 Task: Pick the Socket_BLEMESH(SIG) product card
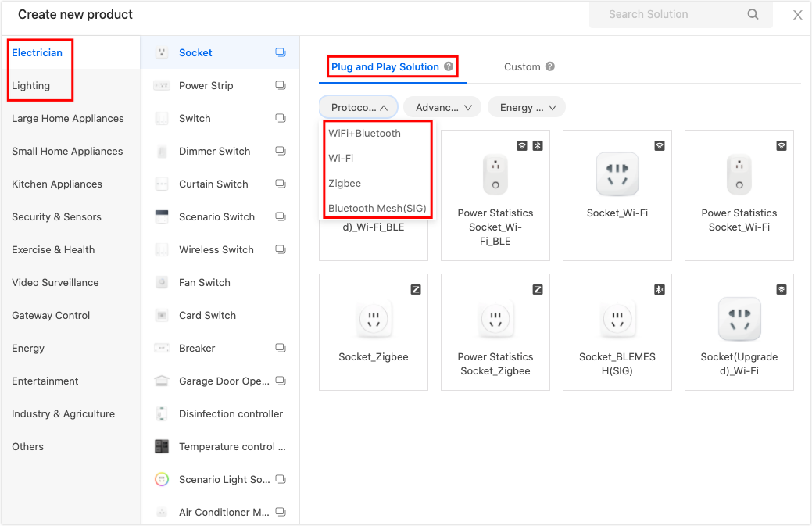coord(617,331)
